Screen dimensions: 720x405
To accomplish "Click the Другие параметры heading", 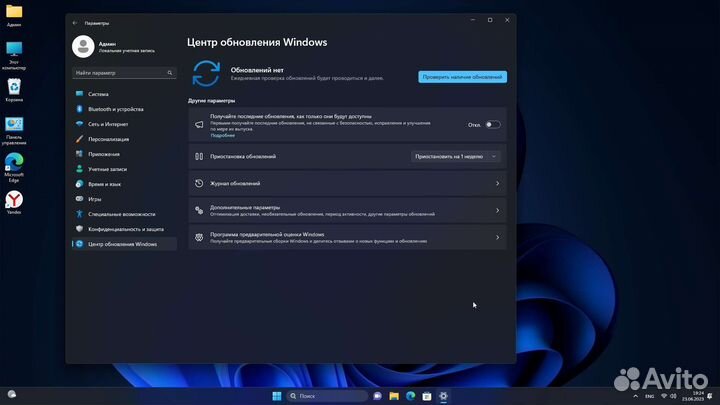I will click(x=212, y=101).
